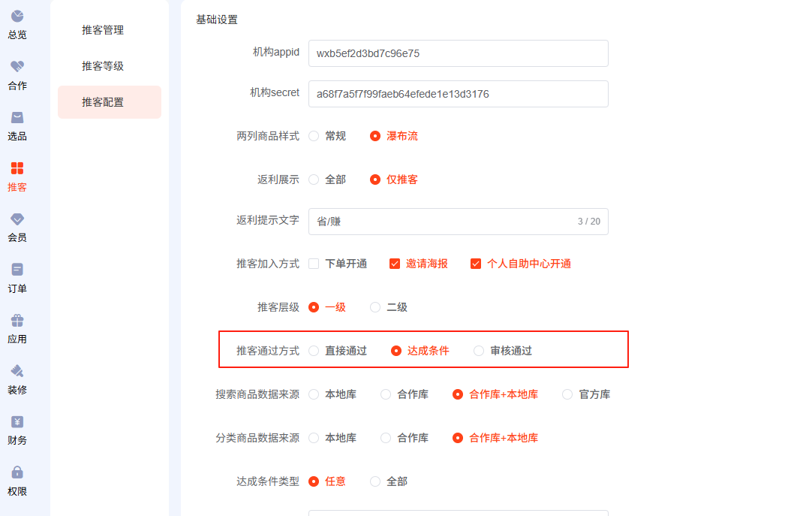Click the 机构appid input field
812x516 pixels.
pos(458,53)
